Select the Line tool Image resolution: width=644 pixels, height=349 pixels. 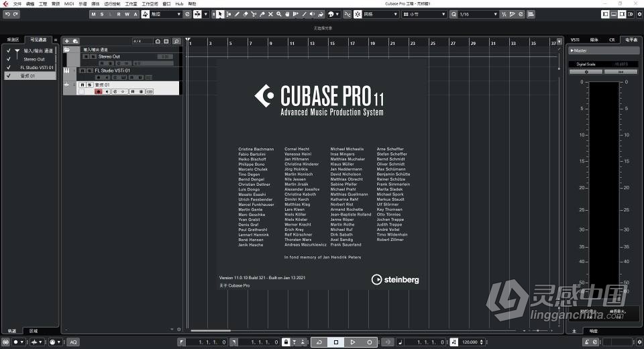[x=304, y=14]
